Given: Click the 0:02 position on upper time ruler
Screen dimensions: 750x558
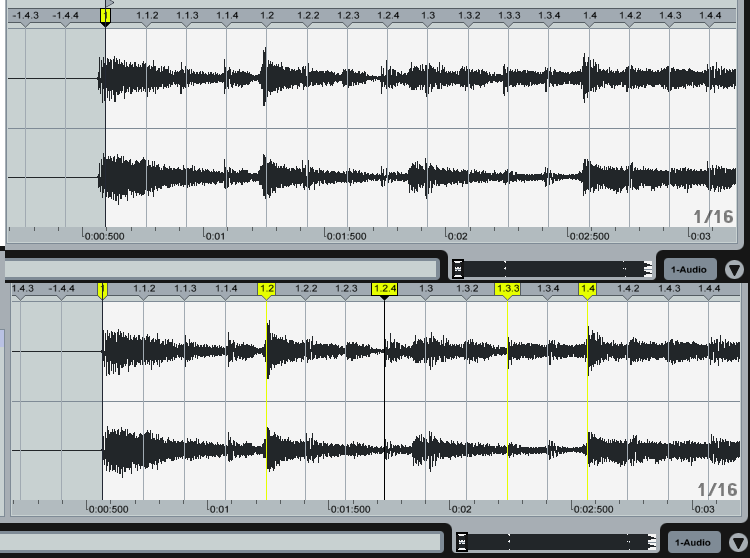Looking at the screenshot, I should [x=457, y=237].
